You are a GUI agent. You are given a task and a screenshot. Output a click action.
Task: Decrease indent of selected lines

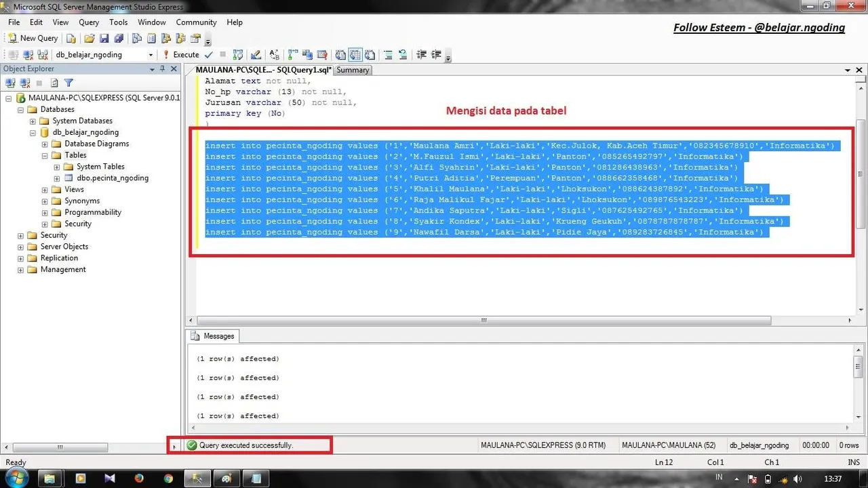(x=421, y=55)
